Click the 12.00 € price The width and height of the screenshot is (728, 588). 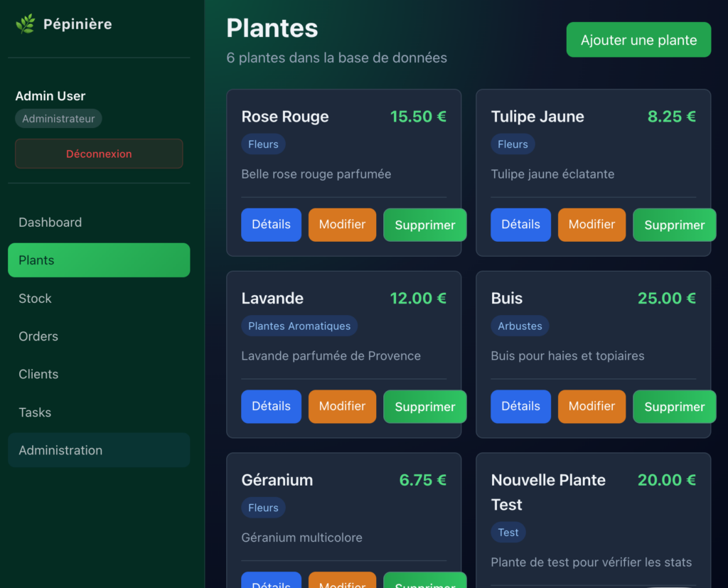(418, 298)
